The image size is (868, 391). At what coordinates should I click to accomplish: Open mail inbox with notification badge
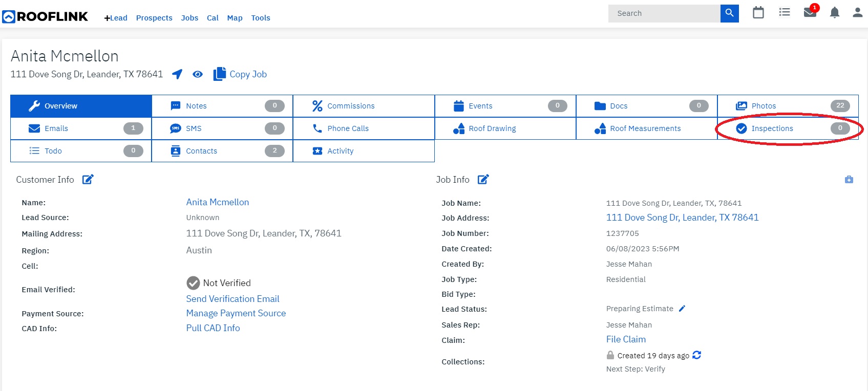tap(810, 12)
